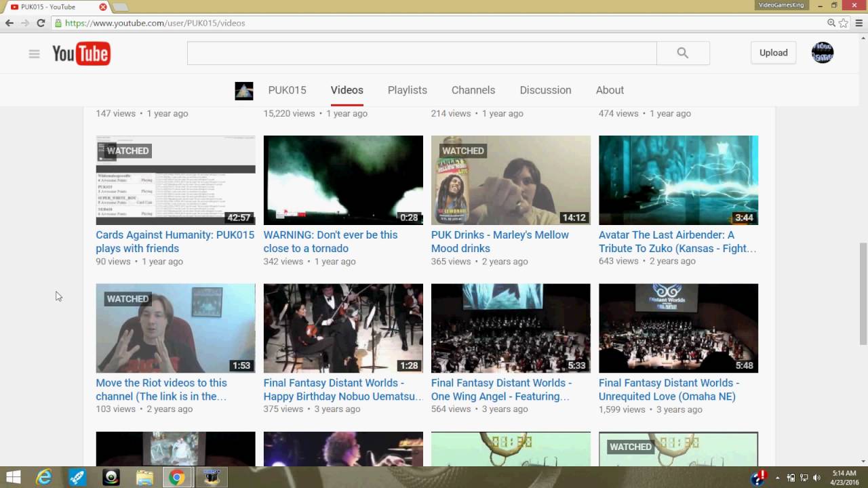Open the taskbar app right of Chrome
The height and width of the screenshot is (488, 868).
coord(212,477)
